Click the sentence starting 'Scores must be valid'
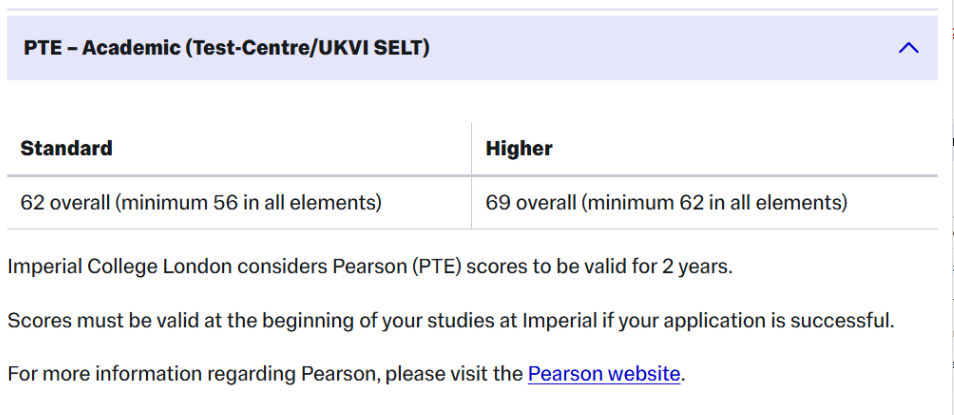This screenshot has height=415, width=954. (x=451, y=321)
